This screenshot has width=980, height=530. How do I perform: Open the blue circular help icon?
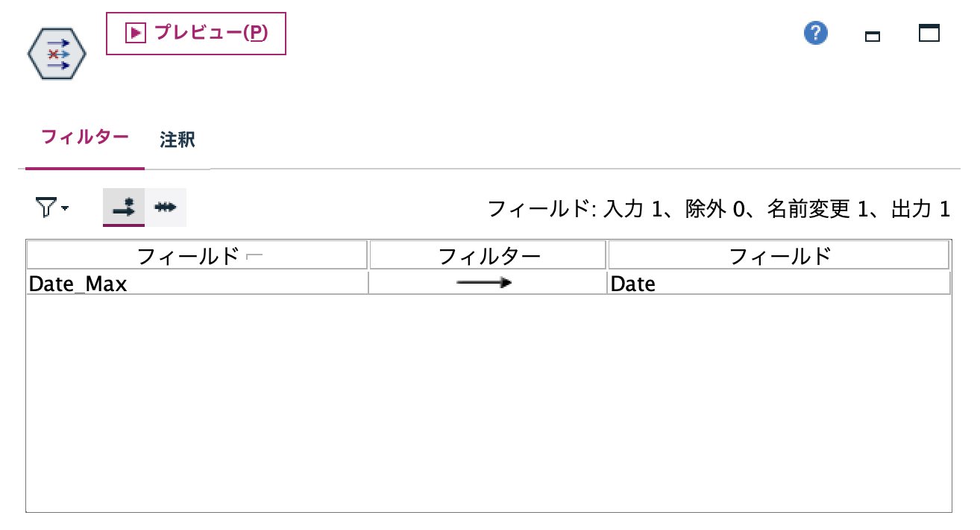point(815,33)
